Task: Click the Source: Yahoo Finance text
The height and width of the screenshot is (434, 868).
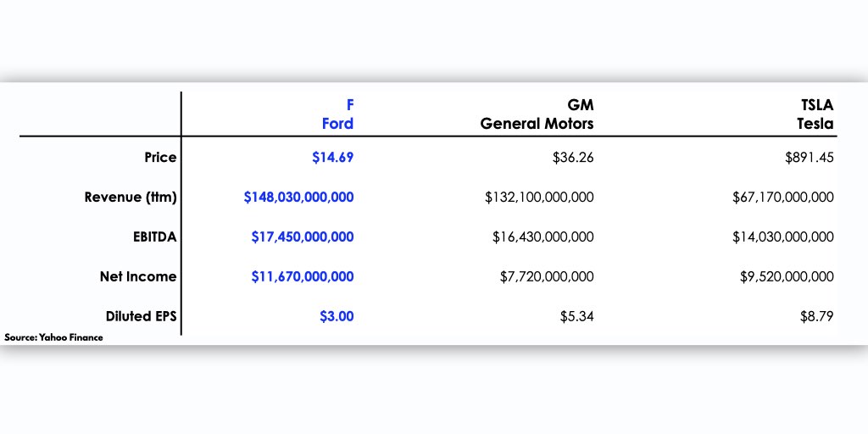Action: (x=54, y=337)
